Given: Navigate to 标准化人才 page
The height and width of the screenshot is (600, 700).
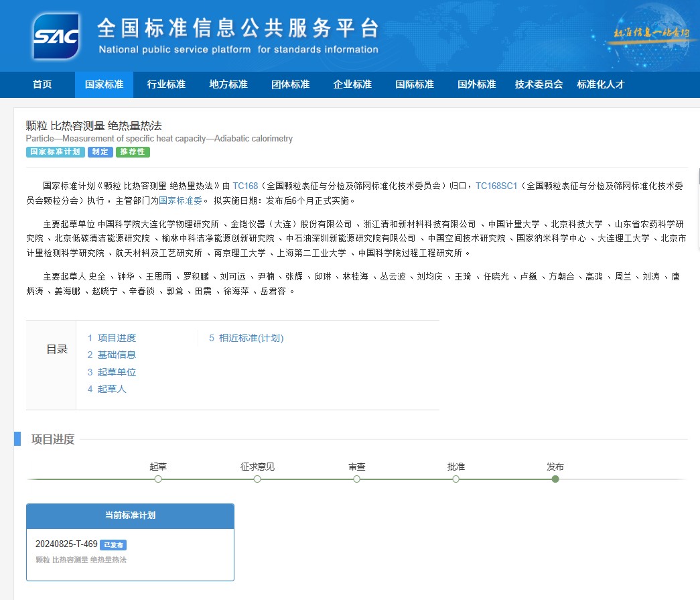Looking at the screenshot, I should (x=600, y=84).
